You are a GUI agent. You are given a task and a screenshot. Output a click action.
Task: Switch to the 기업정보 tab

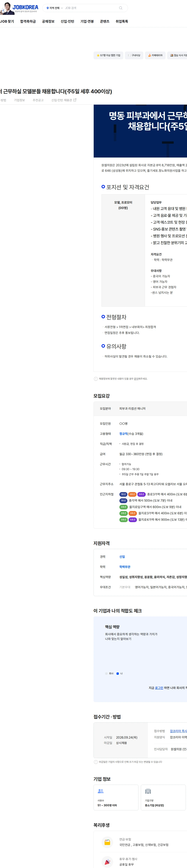click(x=19, y=100)
